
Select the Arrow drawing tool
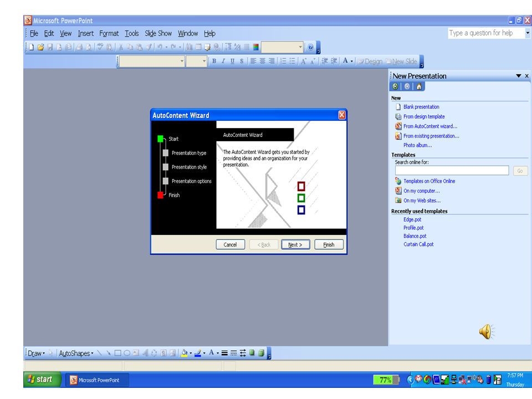(109, 353)
